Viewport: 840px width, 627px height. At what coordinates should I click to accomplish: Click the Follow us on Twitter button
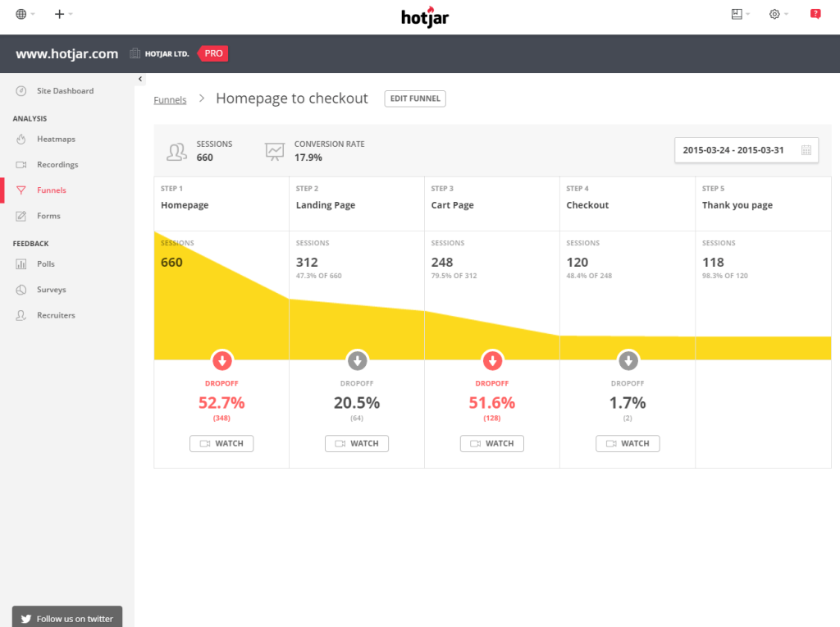click(67, 618)
